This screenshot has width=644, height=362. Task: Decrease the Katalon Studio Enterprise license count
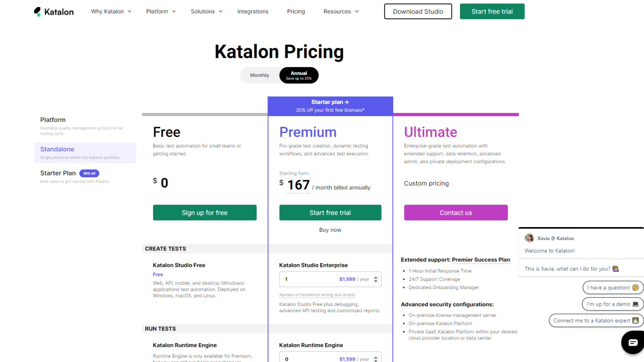pos(376,281)
